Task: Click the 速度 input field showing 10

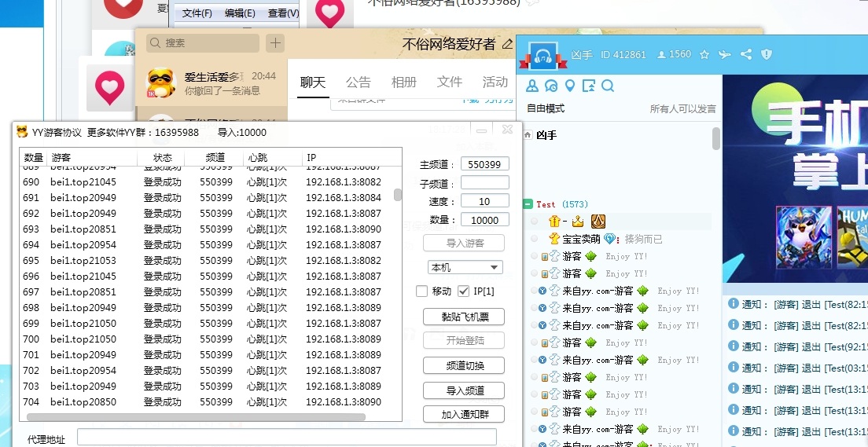Action: click(x=484, y=201)
